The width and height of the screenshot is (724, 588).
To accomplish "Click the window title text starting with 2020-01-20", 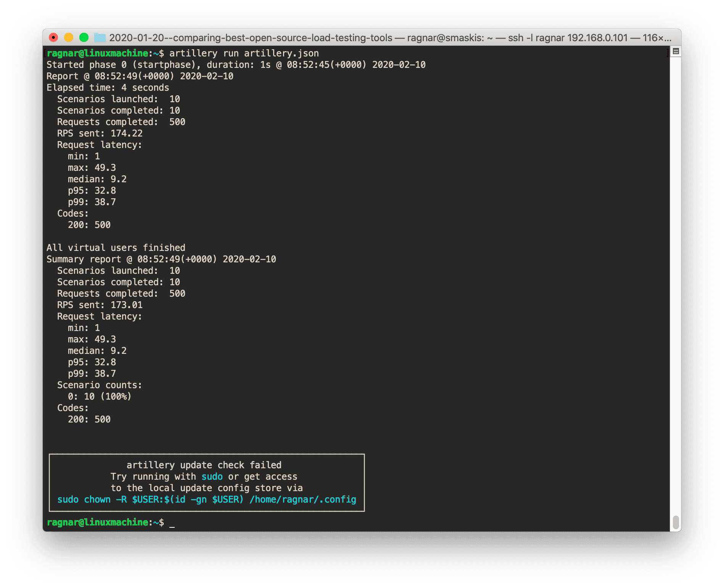I will pos(390,38).
